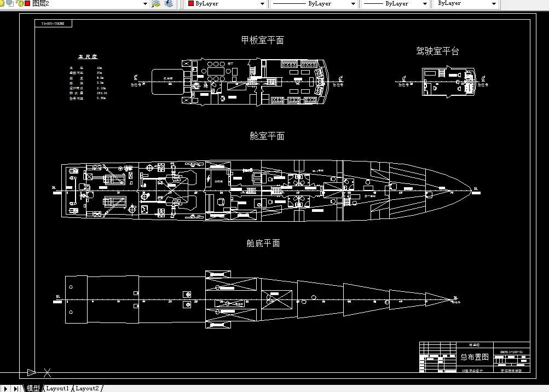Switch to the Layout1 tab
This screenshot has height=392, width=549.
click(57, 388)
